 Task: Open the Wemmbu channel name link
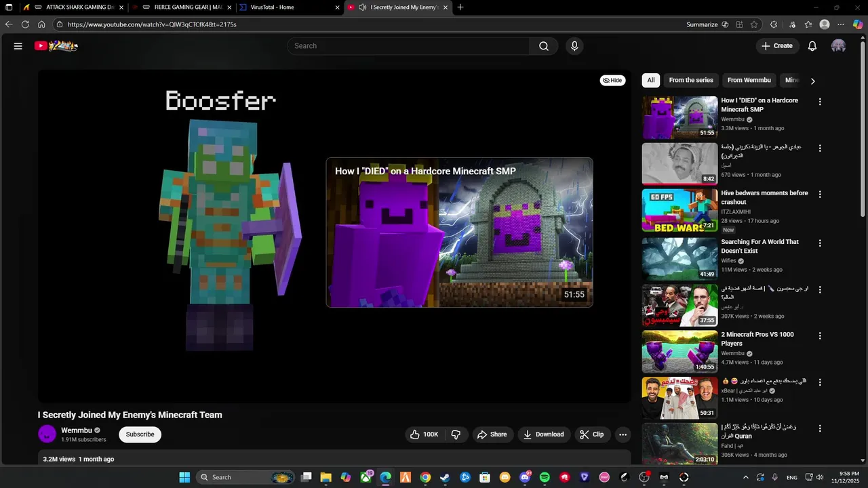[x=77, y=430]
